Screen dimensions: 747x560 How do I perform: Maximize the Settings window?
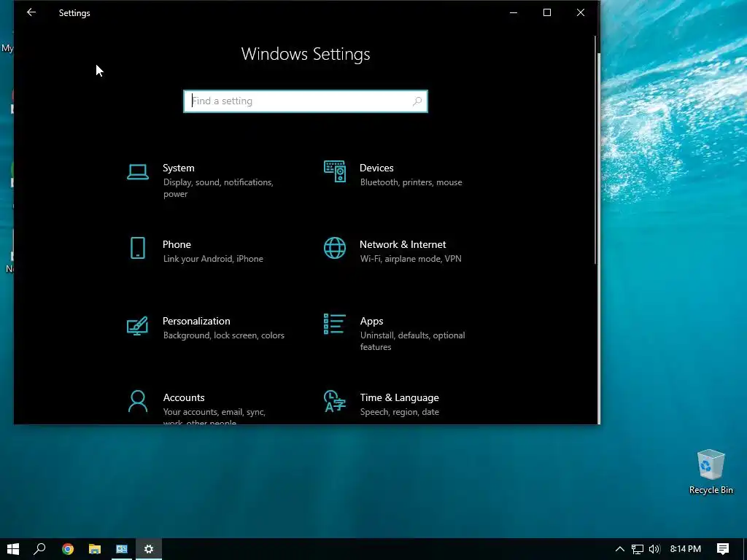547,12
